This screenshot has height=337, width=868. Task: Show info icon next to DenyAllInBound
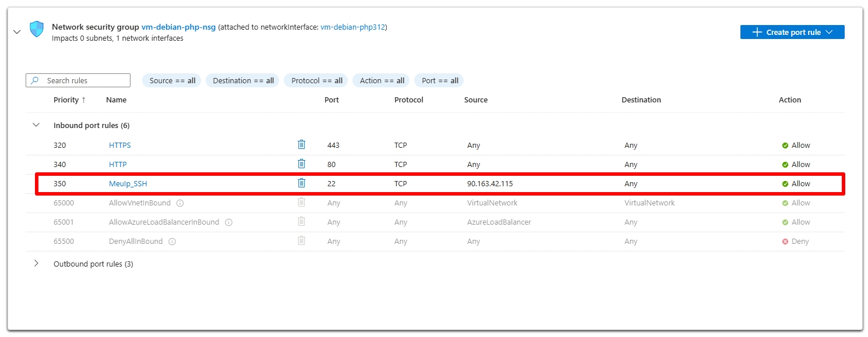172,242
